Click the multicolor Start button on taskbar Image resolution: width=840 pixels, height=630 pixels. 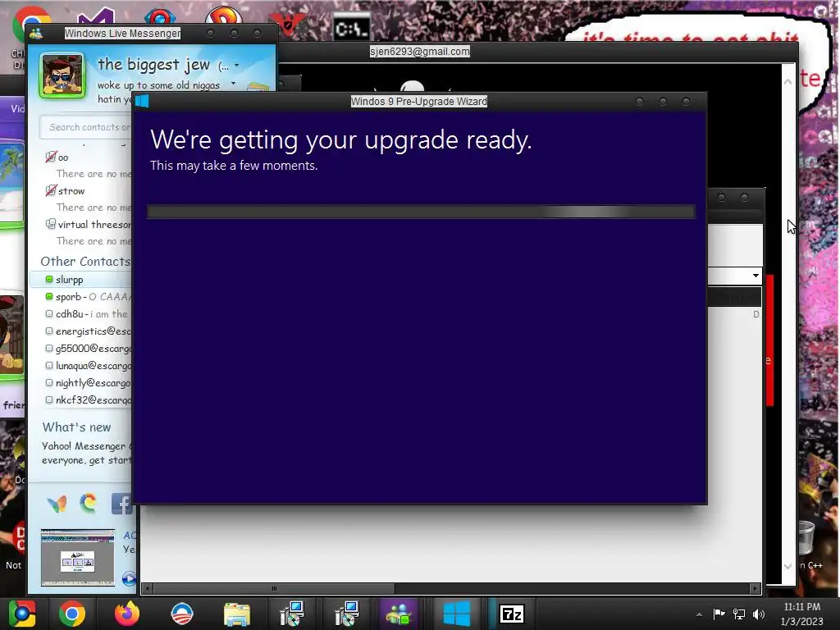[x=21, y=614]
